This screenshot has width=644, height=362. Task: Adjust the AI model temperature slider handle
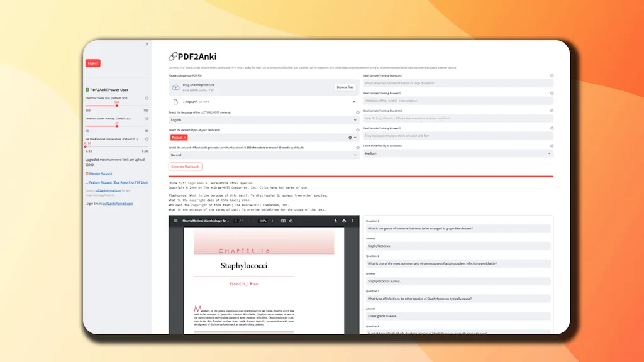coord(86,146)
